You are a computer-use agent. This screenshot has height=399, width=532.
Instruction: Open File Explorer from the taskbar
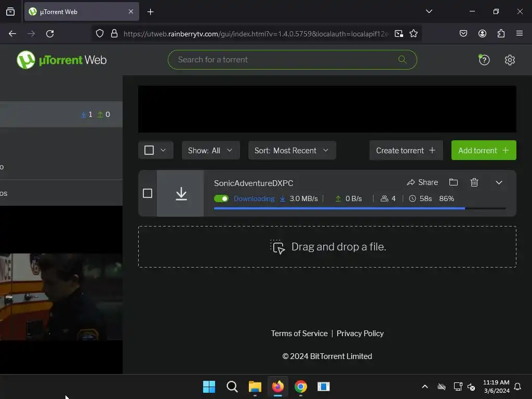point(255,387)
